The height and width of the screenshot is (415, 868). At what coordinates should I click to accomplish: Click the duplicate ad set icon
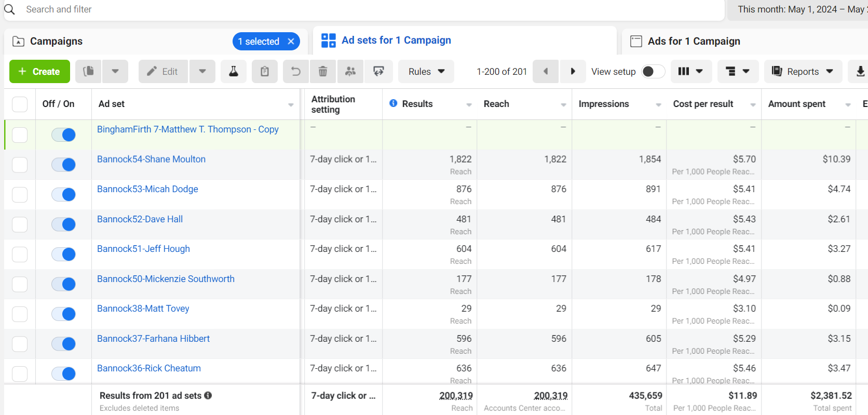pyautogui.click(x=89, y=71)
